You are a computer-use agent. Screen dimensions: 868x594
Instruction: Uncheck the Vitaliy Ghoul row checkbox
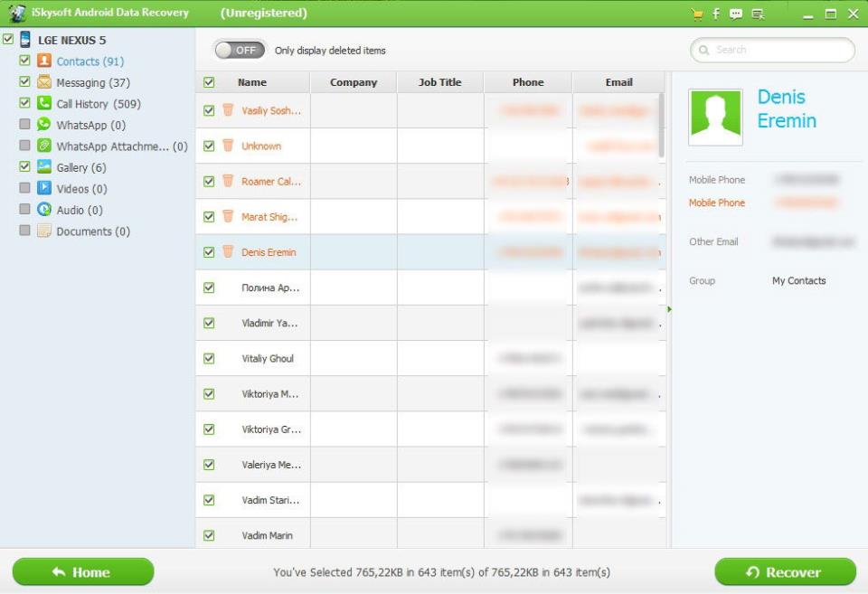pyautogui.click(x=209, y=358)
